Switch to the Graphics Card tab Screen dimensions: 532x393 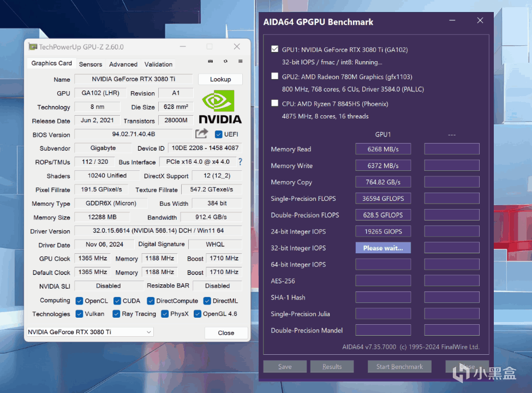click(x=52, y=63)
